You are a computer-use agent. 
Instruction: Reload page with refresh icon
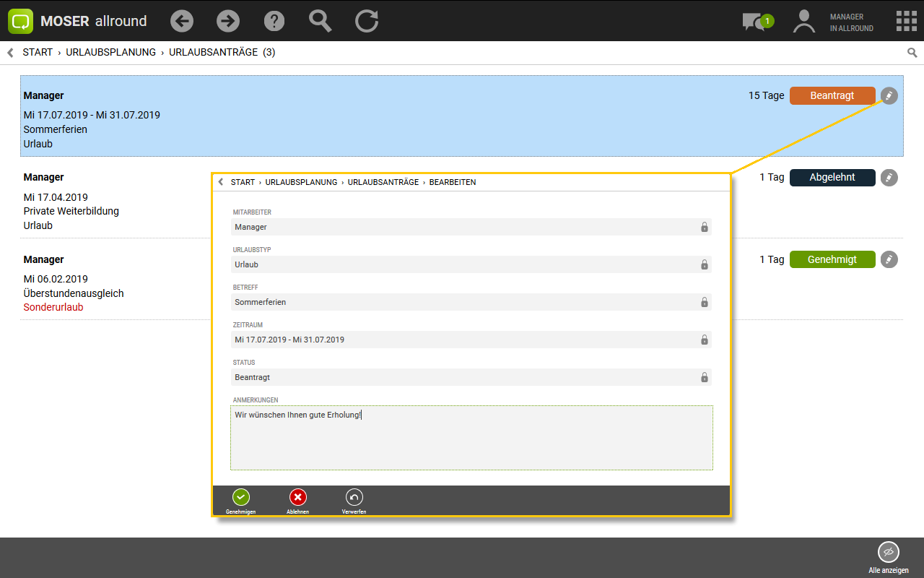(367, 21)
